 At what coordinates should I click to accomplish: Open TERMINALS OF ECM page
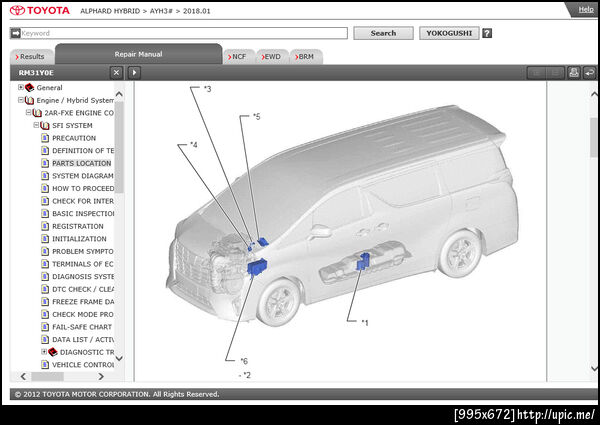click(x=83, y=264)
